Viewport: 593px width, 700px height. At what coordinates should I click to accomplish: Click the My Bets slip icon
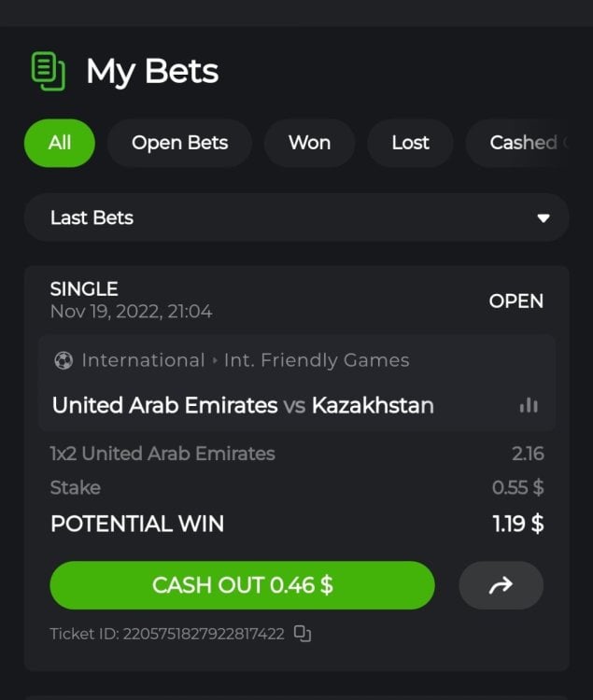pos(49,71)
